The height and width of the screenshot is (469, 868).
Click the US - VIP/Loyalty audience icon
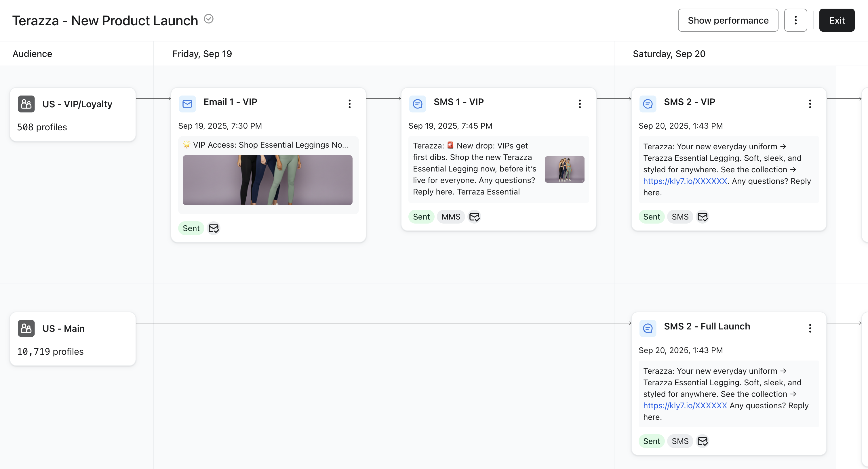pyautogui.click(x=26, y=104)
